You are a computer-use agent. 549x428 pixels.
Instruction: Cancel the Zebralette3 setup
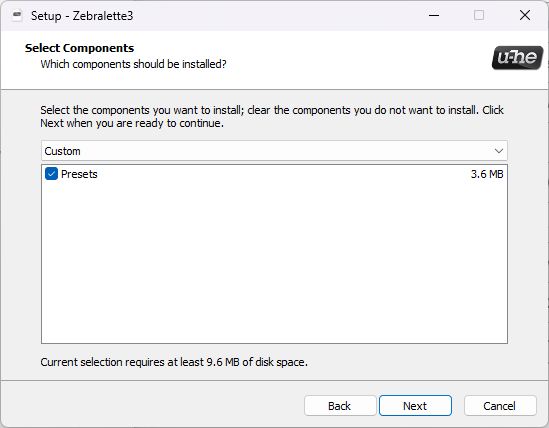point(500,406)
